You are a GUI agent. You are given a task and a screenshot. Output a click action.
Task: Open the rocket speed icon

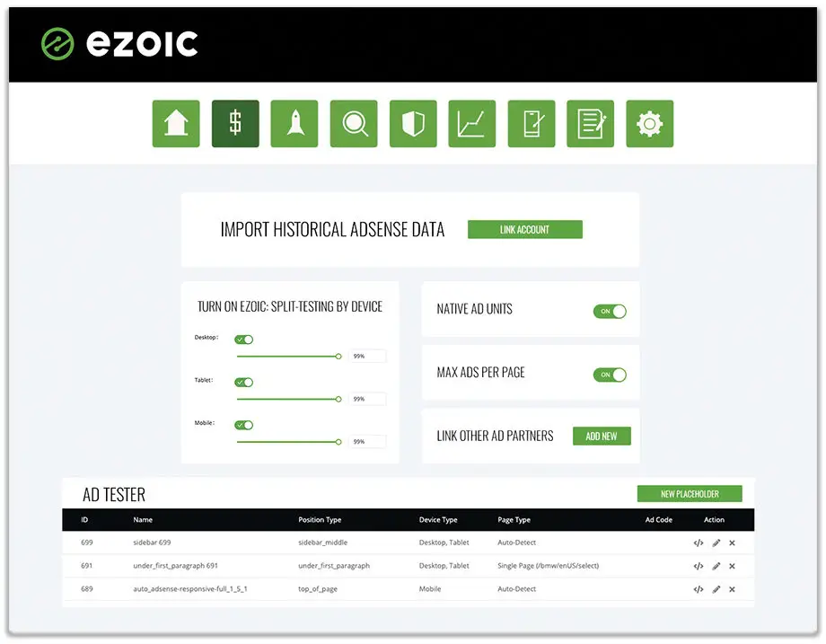point(294,124)
